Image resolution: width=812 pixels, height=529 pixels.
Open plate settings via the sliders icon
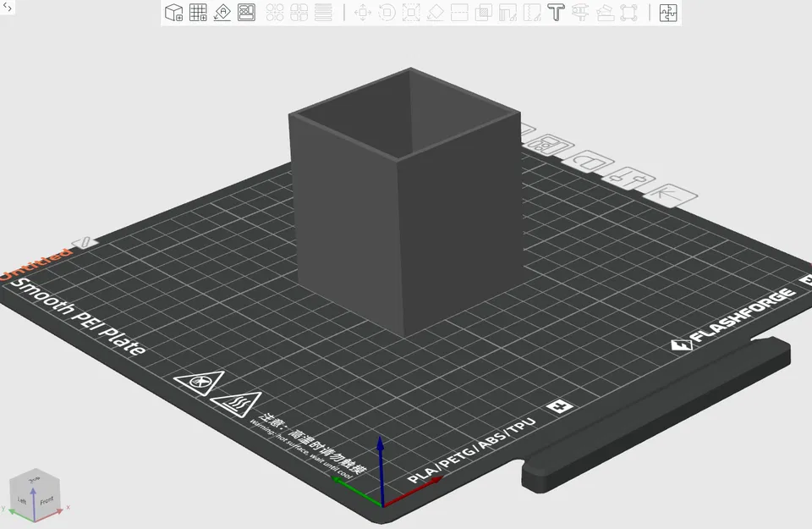click(627, 179)
